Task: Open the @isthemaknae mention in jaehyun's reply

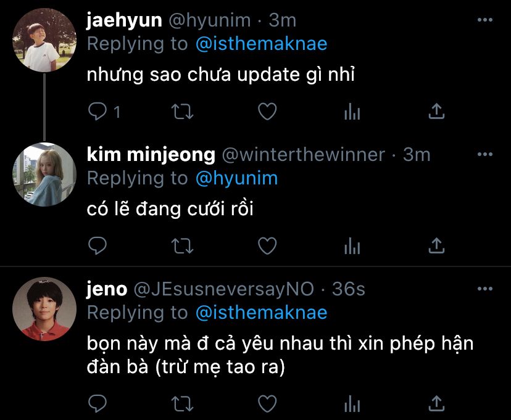Action: [x=262, y=44]
